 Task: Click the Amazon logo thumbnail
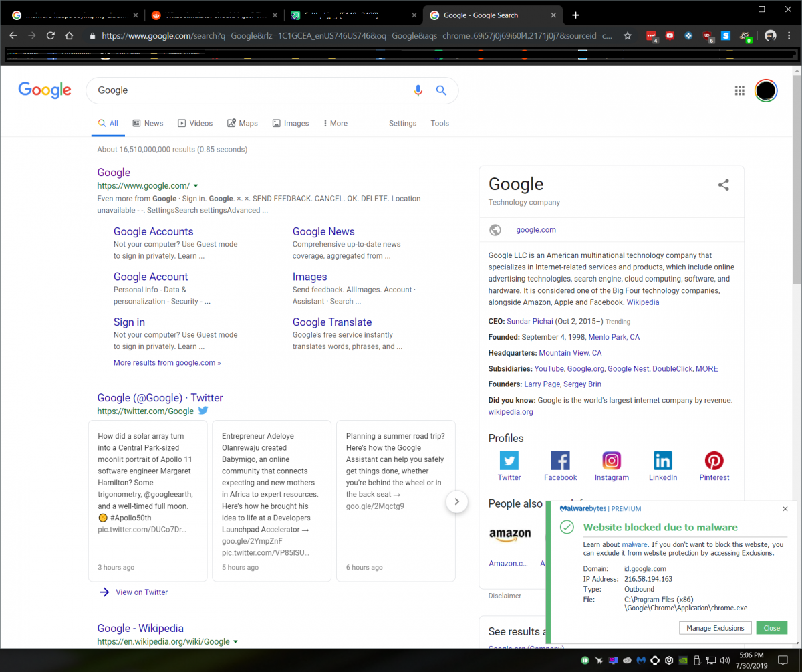[510, 534]
